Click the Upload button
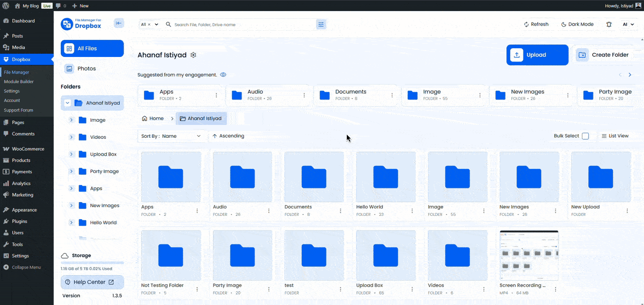Viewport: 644px width, 305px height. 537,55
